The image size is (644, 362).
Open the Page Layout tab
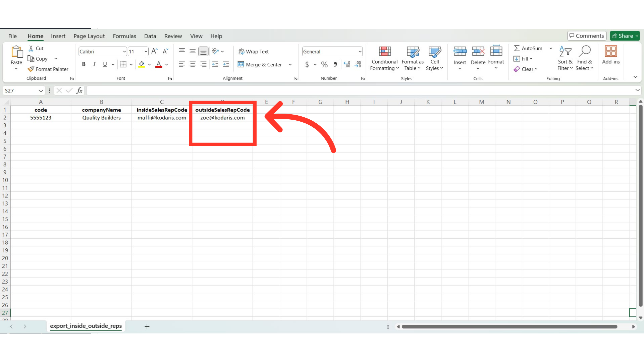tap(89, 36)
